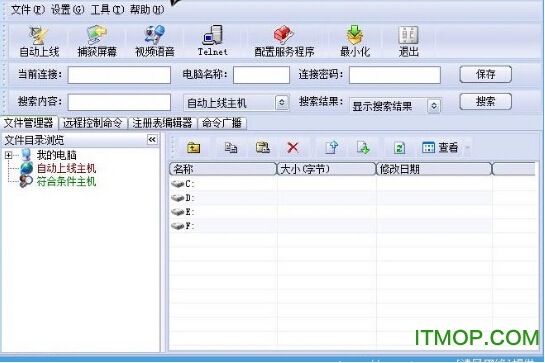The width and height of the screenshot is (545, 363).
Task: Sort by the 名称 column header
Action: tap(223, 169)
